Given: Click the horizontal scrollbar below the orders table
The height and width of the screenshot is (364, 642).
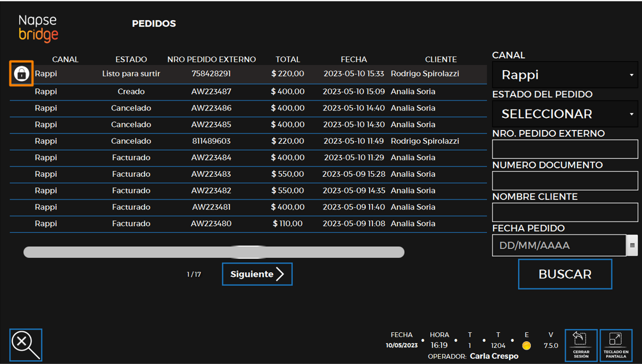Looking at the screenshot, I should point(214,252).
